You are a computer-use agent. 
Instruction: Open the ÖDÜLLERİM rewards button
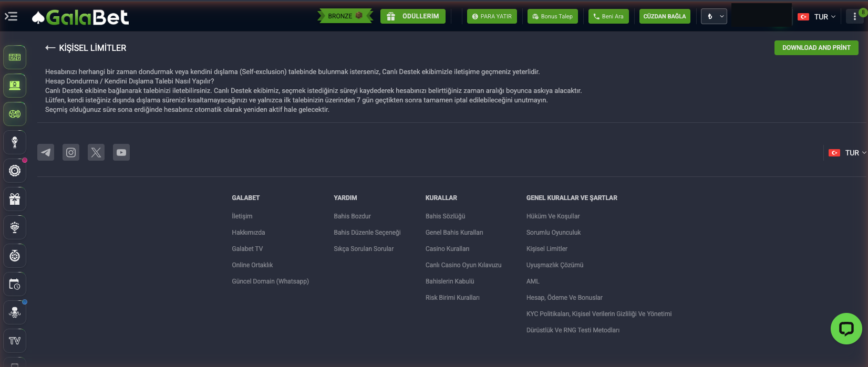coord(413,16)
